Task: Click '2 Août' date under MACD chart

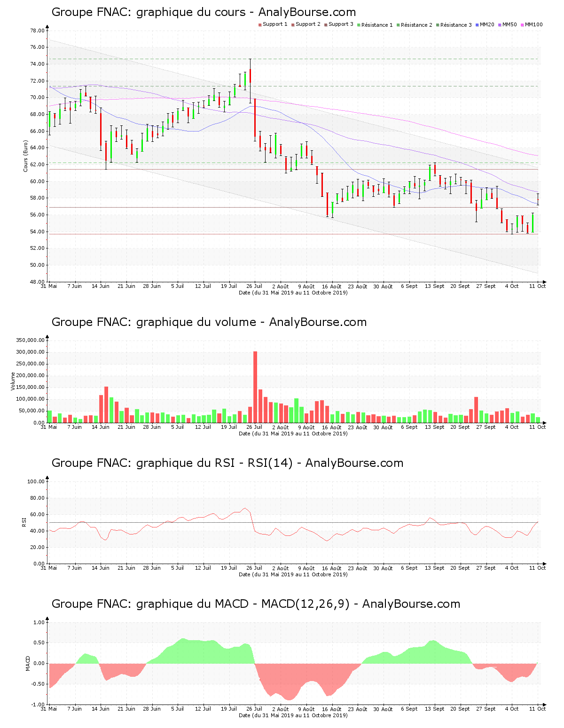Action: 280,709
